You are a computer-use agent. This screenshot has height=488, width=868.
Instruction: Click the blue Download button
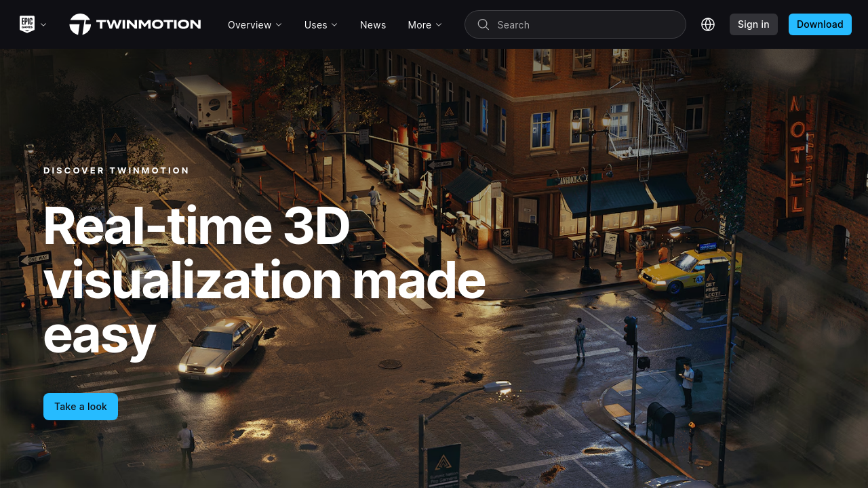pos(820,24)
